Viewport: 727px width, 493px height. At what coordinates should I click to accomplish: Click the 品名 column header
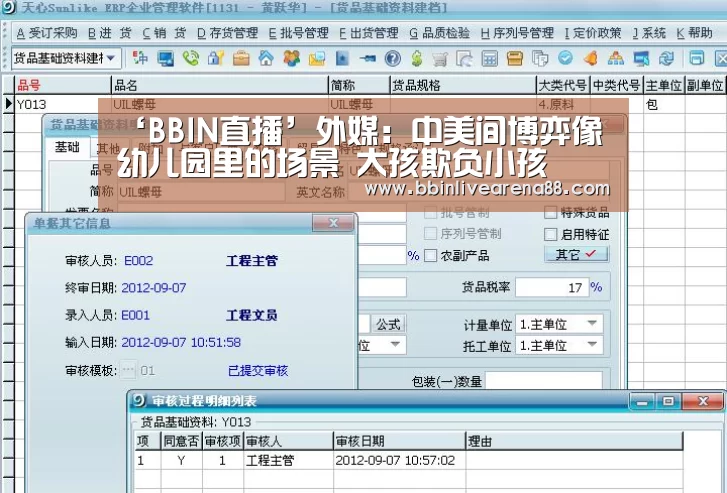pos(220,85)
